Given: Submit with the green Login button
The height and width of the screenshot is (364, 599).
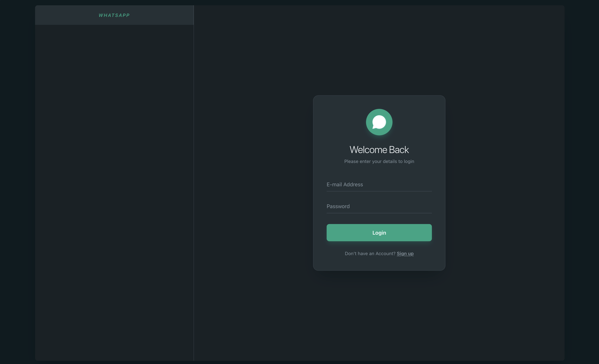Looking at the screenshot, I should tap(379, 233).
